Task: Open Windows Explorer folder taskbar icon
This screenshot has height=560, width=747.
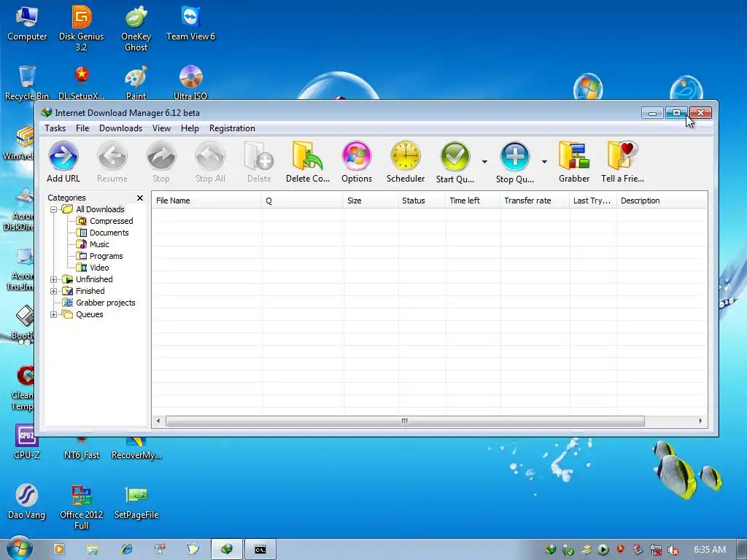Action: 93,549
